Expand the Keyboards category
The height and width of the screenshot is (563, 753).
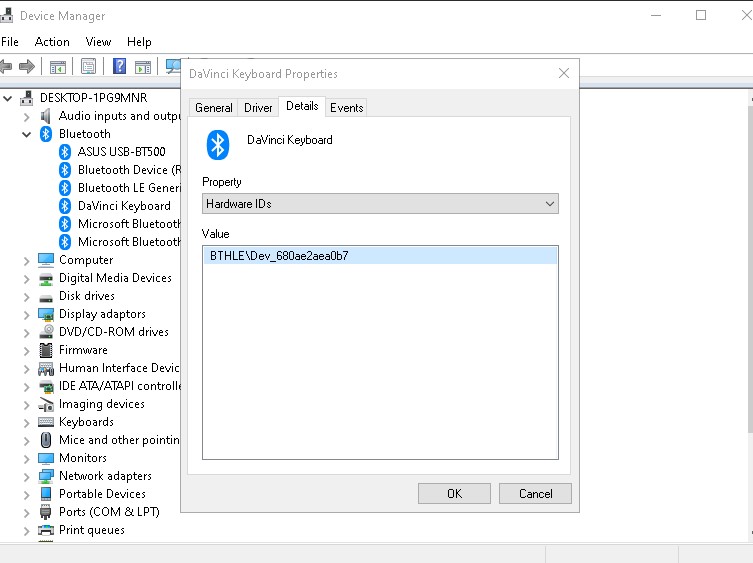(27, 423)
